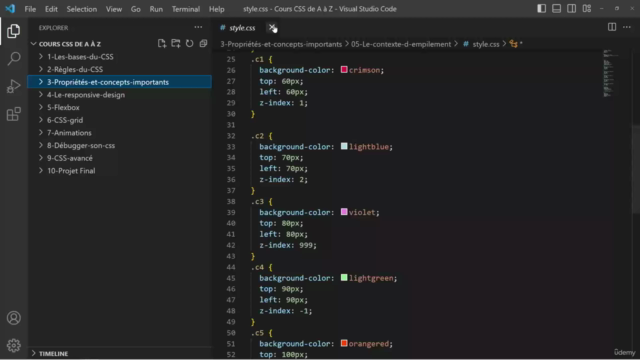This screenshot has width=640, height=360.
Task: Click the VS Code logo icon
Action: (10, 9)
